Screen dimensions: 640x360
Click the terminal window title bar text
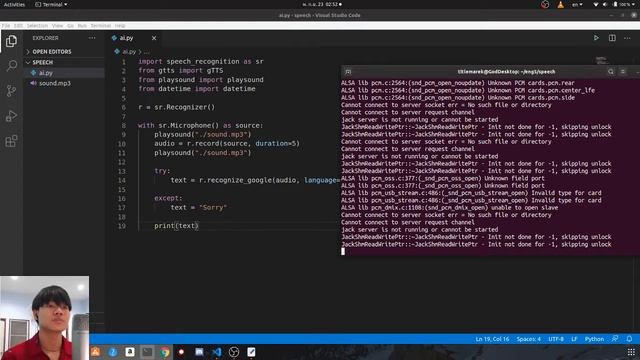tap(506, 72)
